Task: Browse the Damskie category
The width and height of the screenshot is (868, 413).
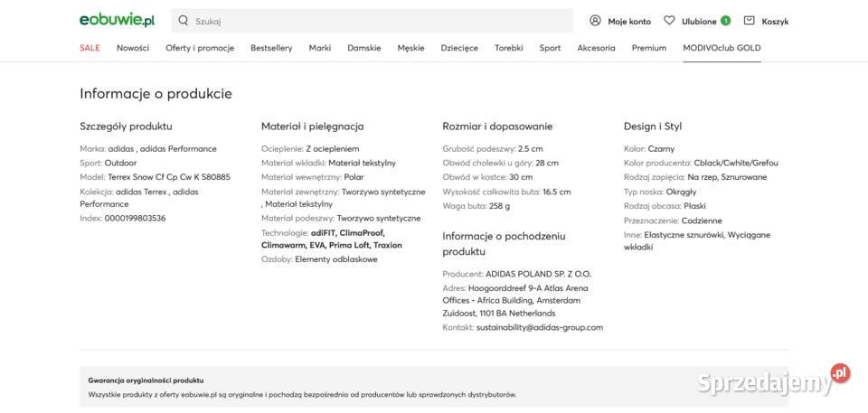Action: [364, 48]
